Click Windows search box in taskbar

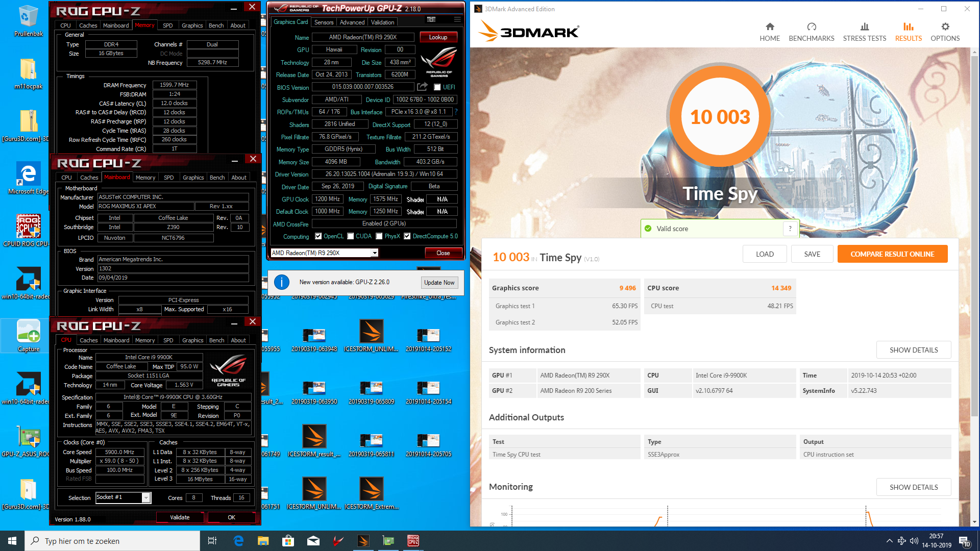112,541
